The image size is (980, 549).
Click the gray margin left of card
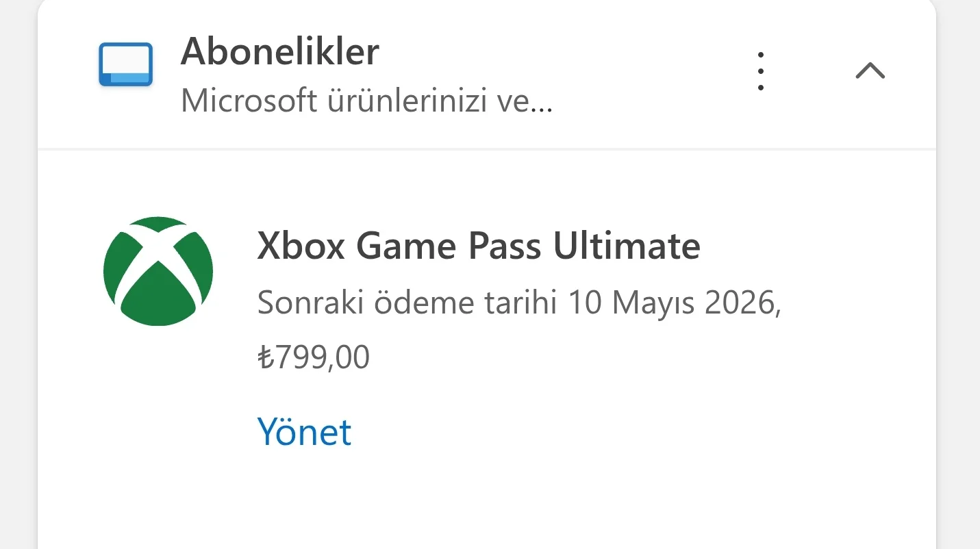click(18, 274)
